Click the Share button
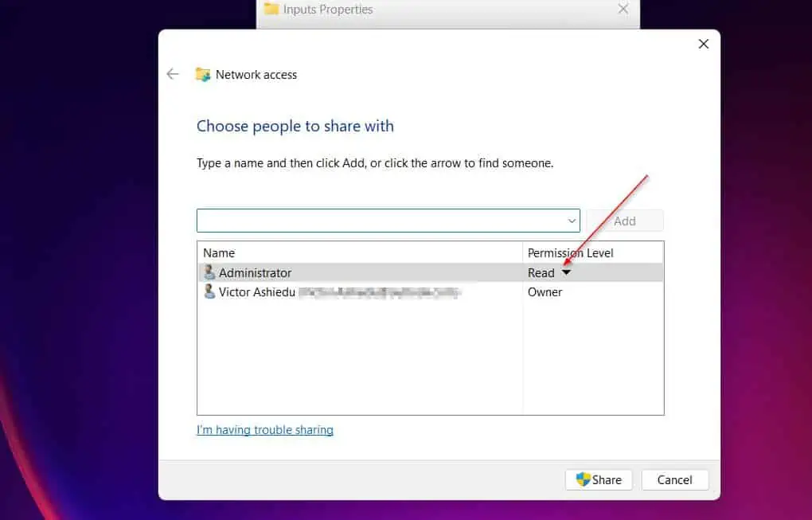This screenshot has width=812, height=520. [599, 479]
